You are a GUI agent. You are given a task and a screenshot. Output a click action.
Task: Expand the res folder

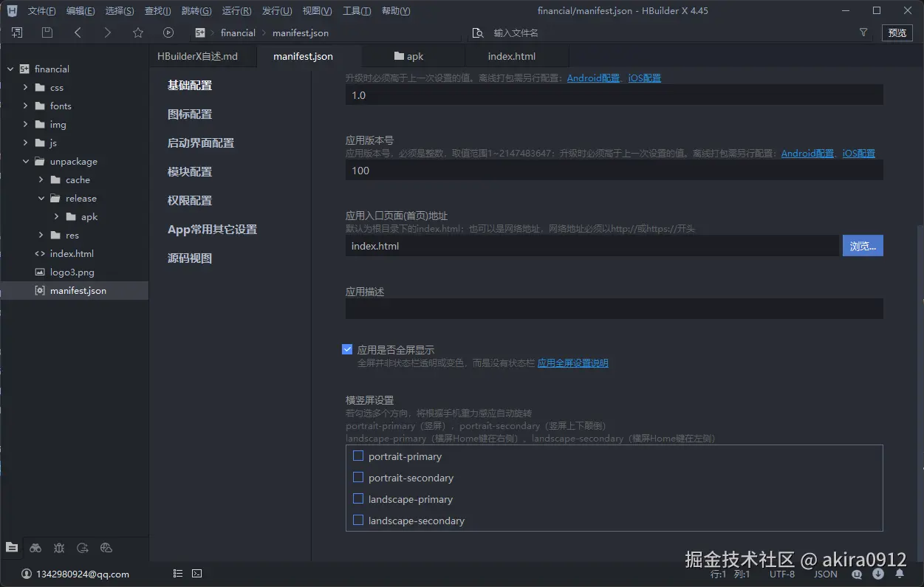tap(41, 235)
